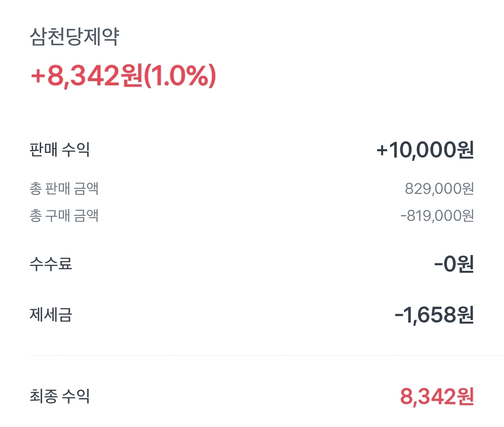The height and width of the screenshot is (427, 504).
Task: Select the -0원 fee value
Action: point(454,264)
